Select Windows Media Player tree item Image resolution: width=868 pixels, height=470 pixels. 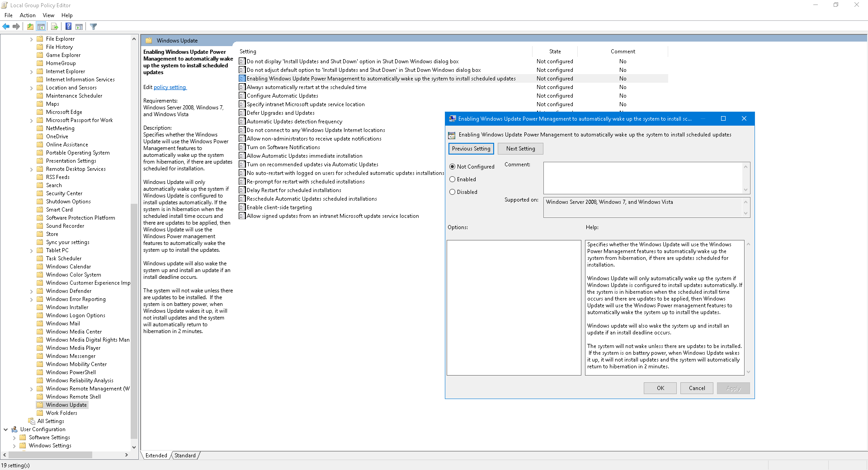pos(73,348)
